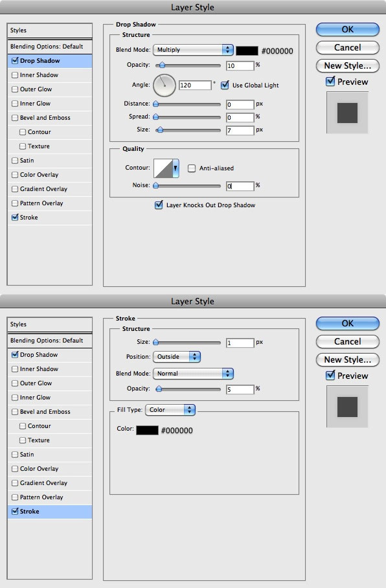Screen dimensions: 386x588
Task: Open the Drop Shadow black color swatch
Action: point(247,51)
